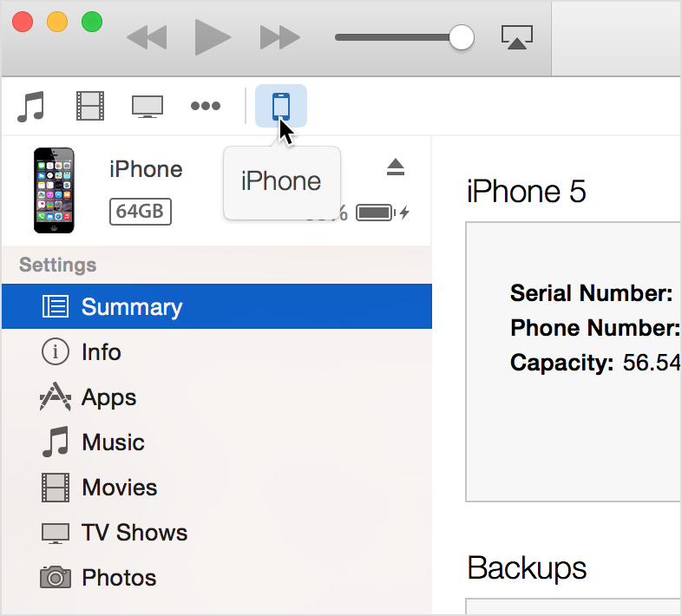Open Photos sync settings
Image resolution: width=682 pixels, height=616 pixels.
(x=119, y=578)
